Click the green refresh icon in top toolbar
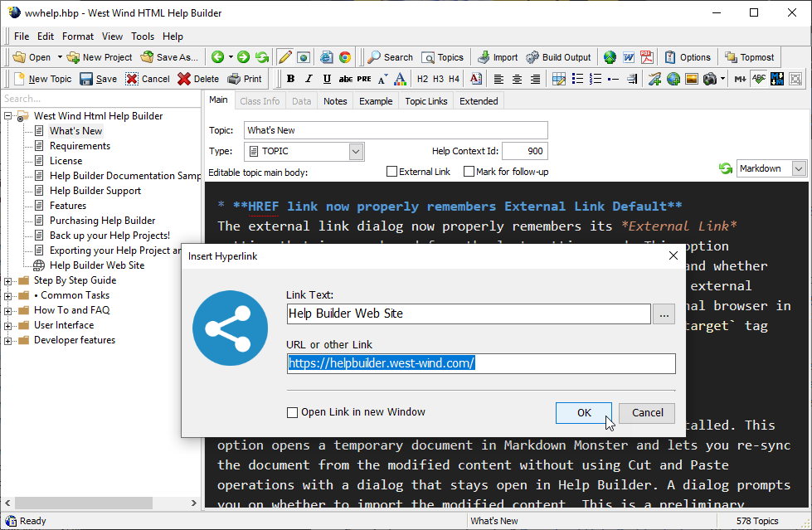The image size is (812, 530). (x=262, y=57)
